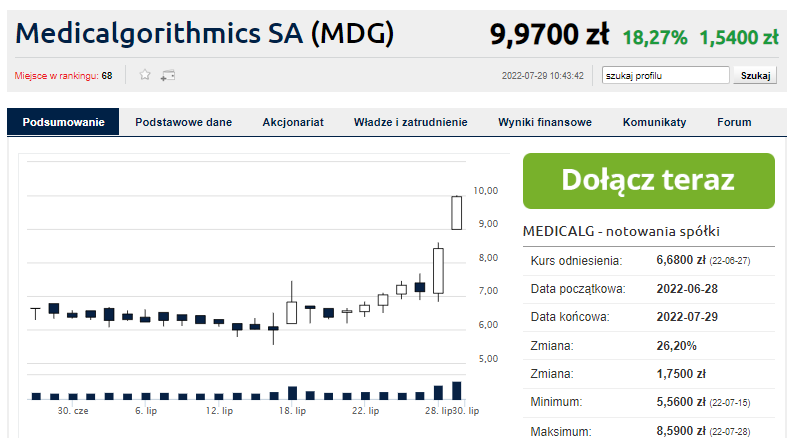Viewport: 790px width, 438px height.
Task: Switch to Podstawowe dane tab
Action: (183, 122)
